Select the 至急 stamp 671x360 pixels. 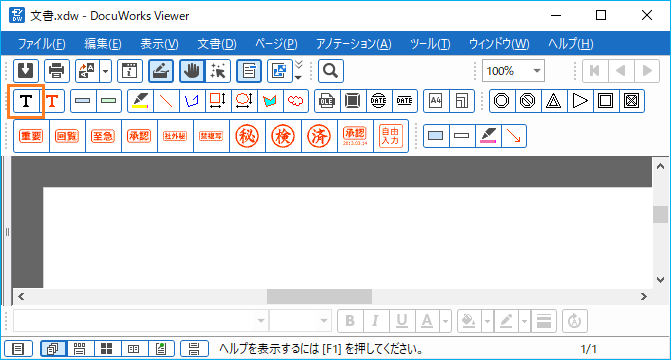103,136
